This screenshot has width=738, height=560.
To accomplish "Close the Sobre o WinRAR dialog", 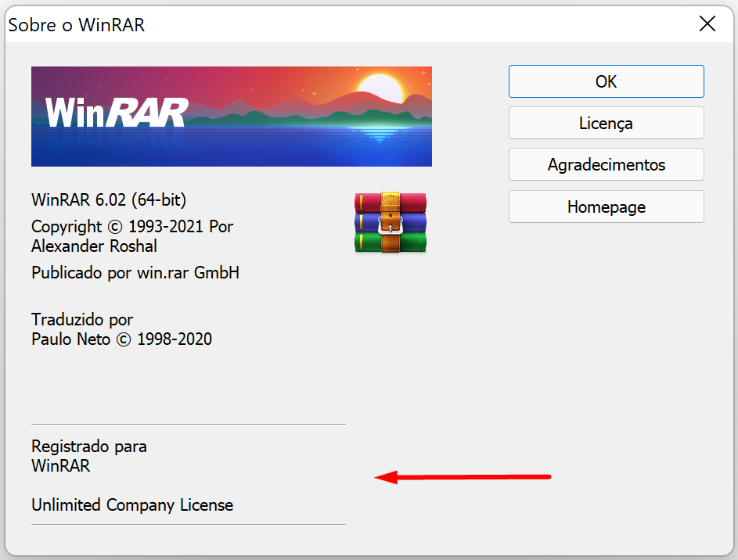I will point(707,23).
